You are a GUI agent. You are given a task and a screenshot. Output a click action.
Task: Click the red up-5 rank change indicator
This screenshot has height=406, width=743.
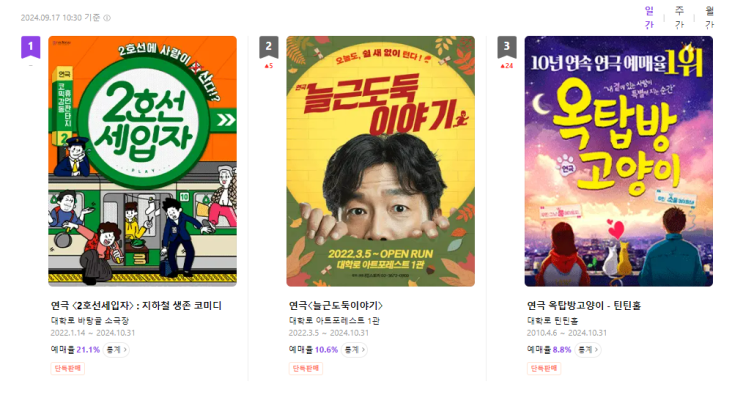click(x=269, y=66)
